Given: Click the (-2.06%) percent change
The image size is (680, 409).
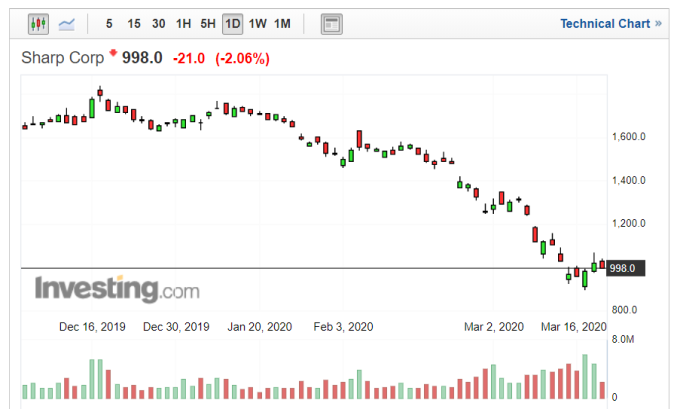Looking at the screenshot, I should 242,58.
